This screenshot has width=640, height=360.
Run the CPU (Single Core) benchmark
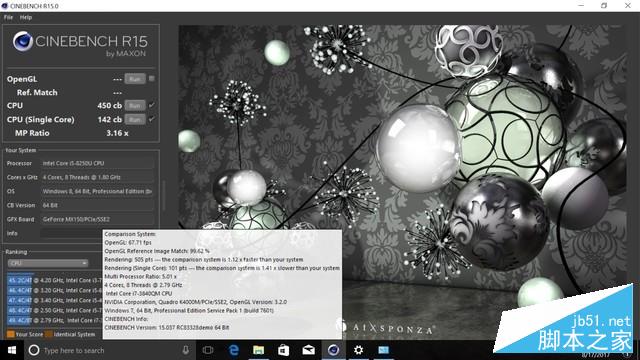point(135,119)
